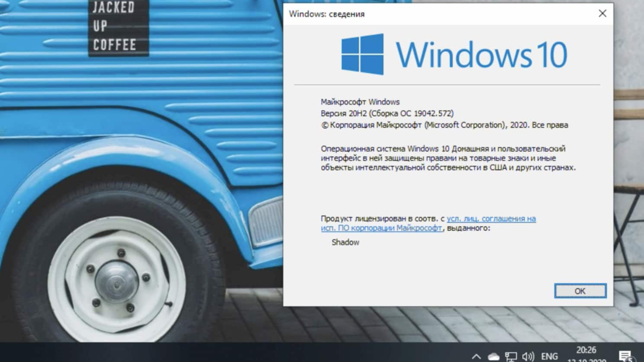
Task: Click the "Версия 20H2" build text
Action: pos(387,114)
